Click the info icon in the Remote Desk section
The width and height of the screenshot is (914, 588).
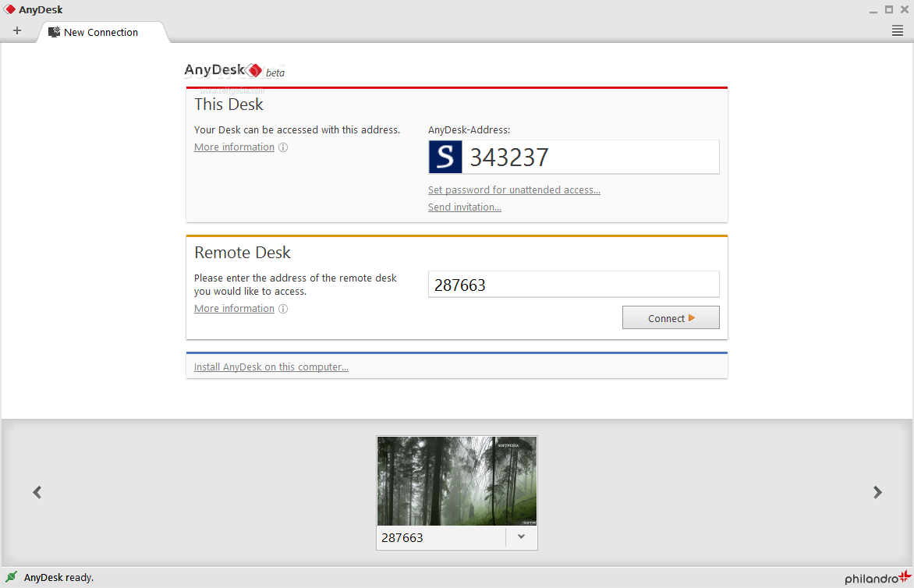pyautogui.click(x=283, y=309)
